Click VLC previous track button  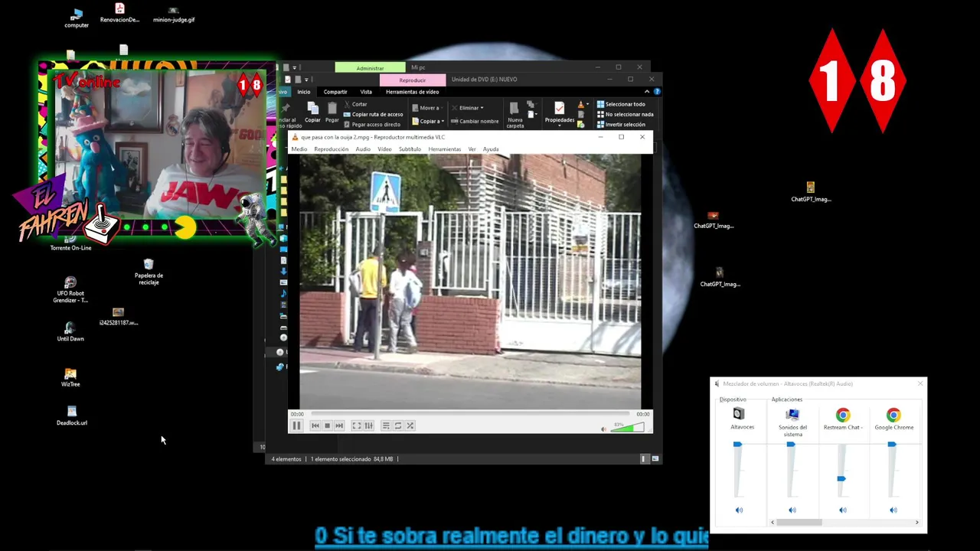pyautogui.click(x=315, y=425)
